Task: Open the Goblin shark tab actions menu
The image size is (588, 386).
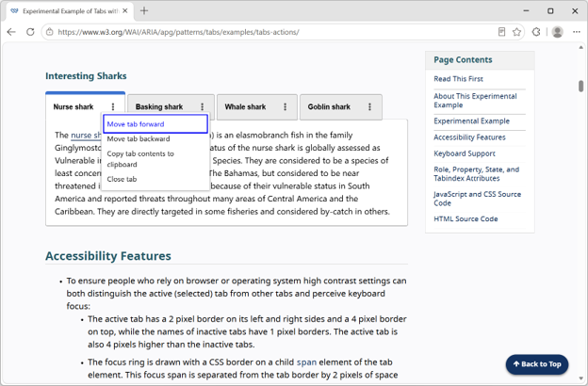Action: click(369, 106)
